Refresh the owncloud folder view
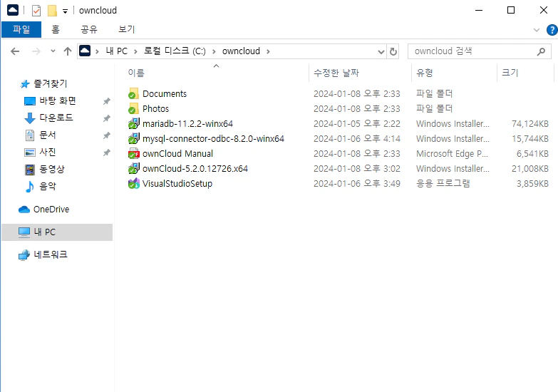 [x=393, y=51]
